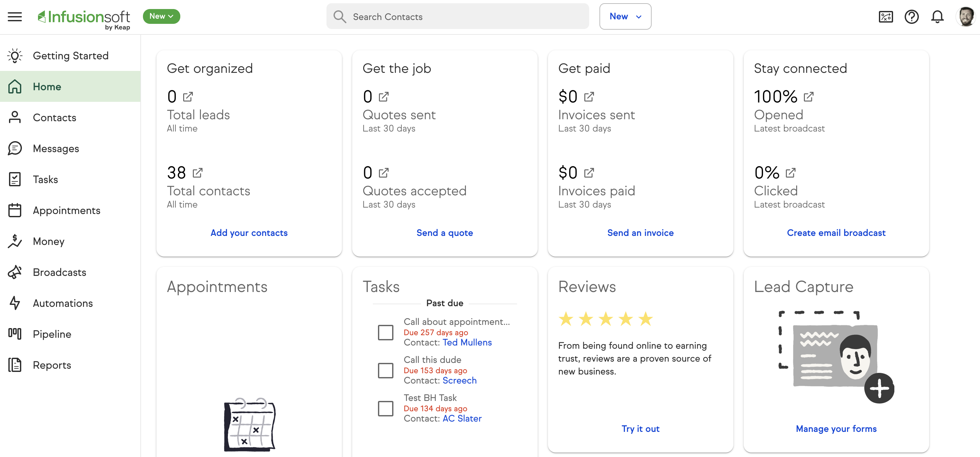Expand the green New badge dropdown

[x=161, y=16]
